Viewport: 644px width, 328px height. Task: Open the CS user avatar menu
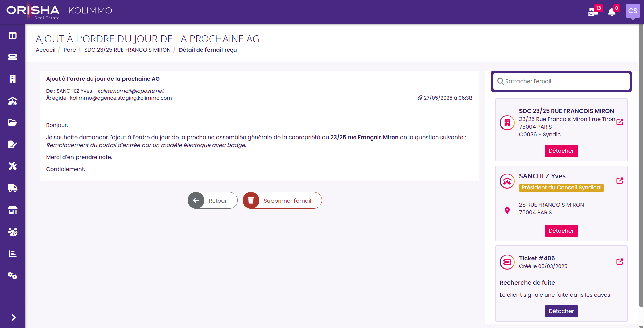coord(633,11)
